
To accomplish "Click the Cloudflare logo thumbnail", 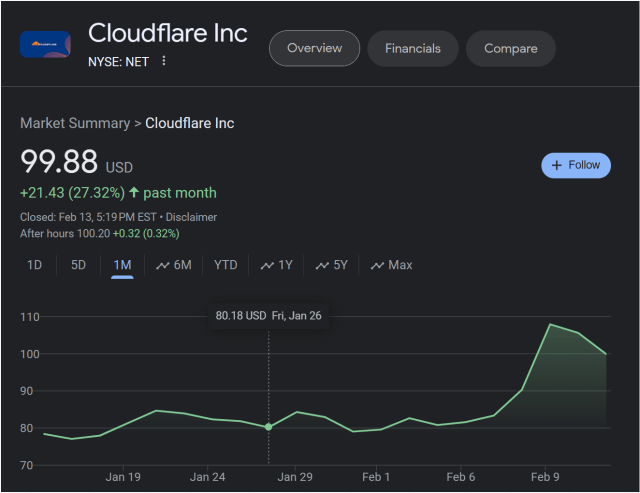I will pos(45,44).
